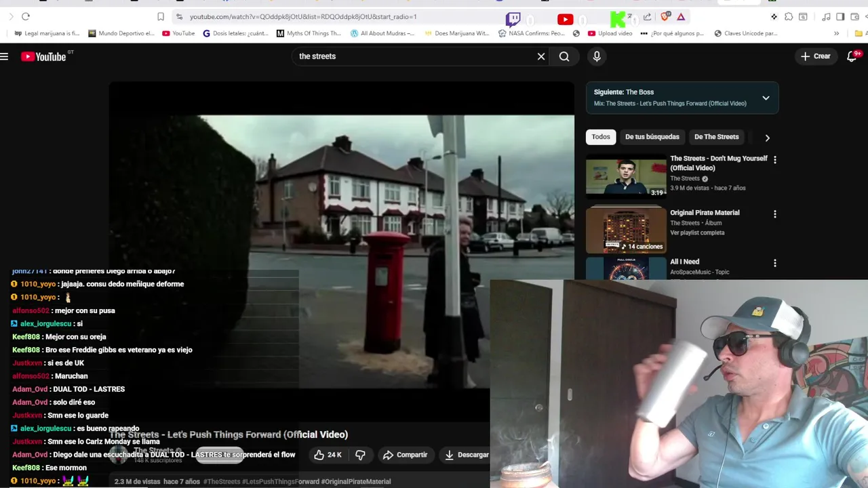Open the 'Ver playlist completa' link
The width and height of the screenshot is (868, 488).
click(697, 233)
